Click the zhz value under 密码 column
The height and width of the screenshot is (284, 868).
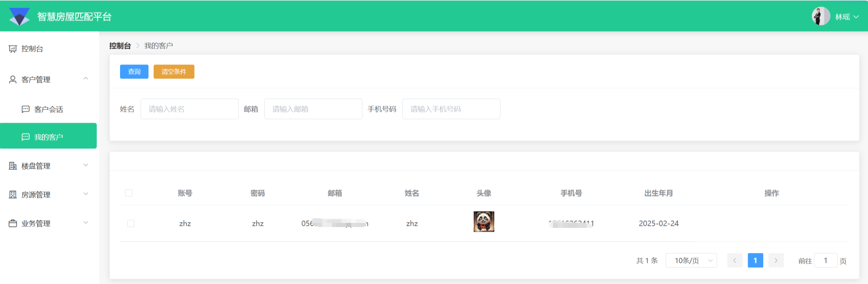point(258,224)
